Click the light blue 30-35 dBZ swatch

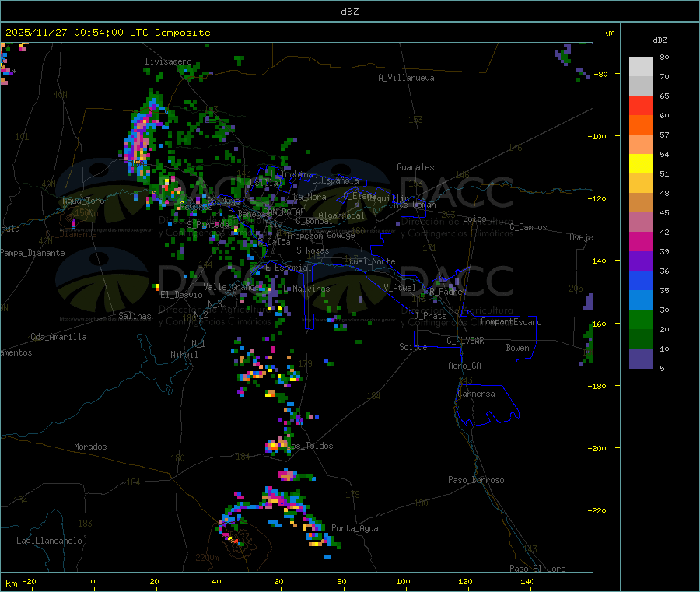coord(641,300)
